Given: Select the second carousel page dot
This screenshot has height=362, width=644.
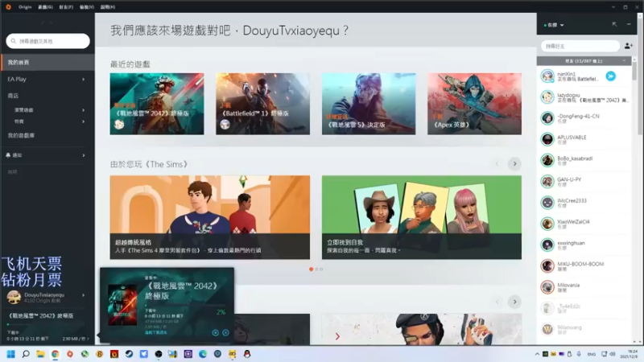Looking at the screenshot, I should [316, 269].
